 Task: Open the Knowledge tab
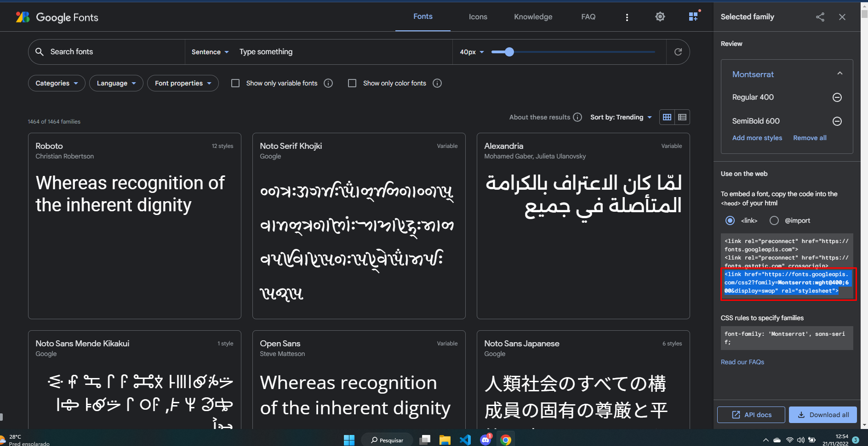pyautogui.click(x=533, y=17)
